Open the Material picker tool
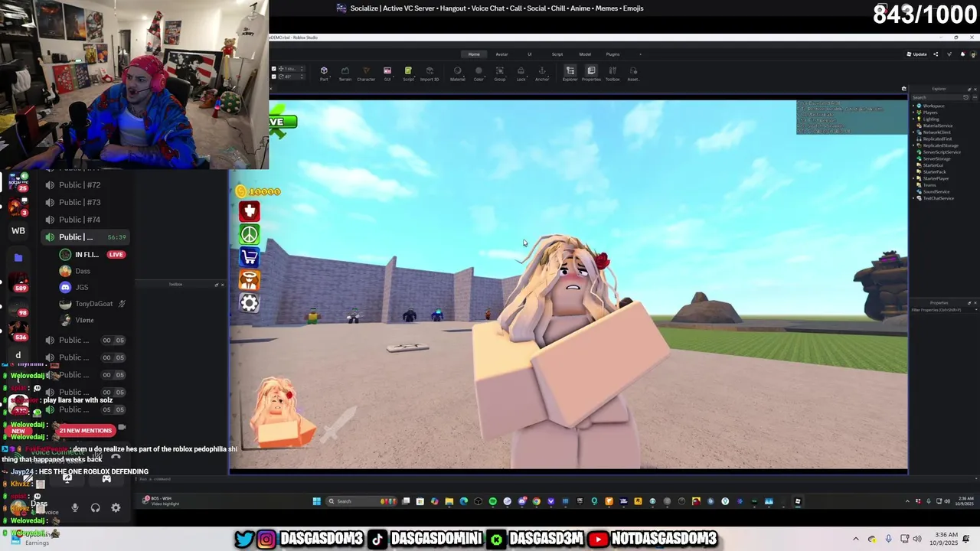This screenshot has height=551, width=980. 458,73
